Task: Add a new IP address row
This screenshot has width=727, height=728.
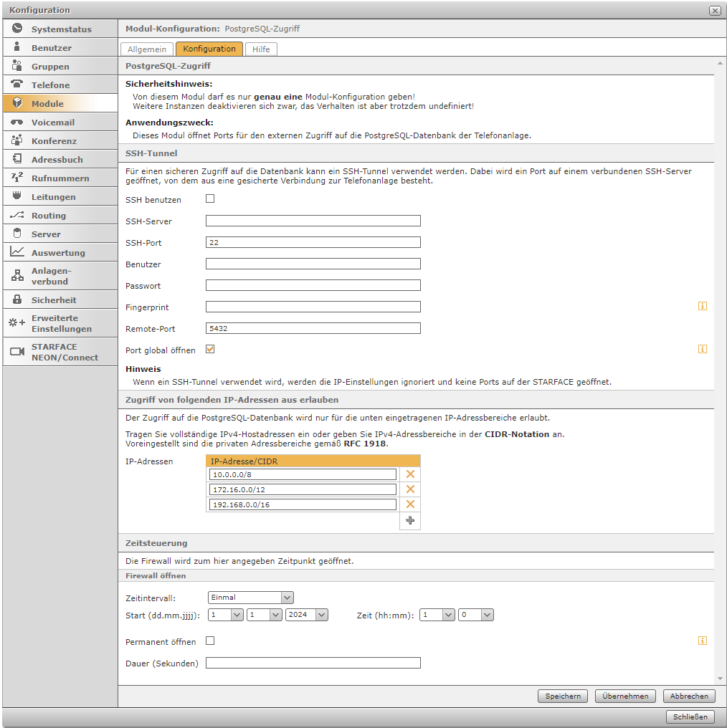Action: coord(410,520)
